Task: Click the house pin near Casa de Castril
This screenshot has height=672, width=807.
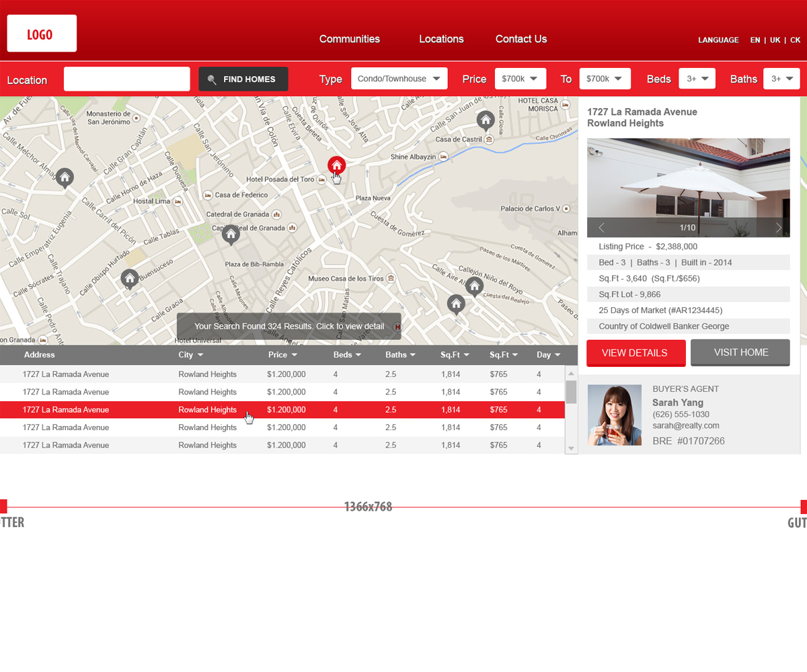Action: point(486,121)
